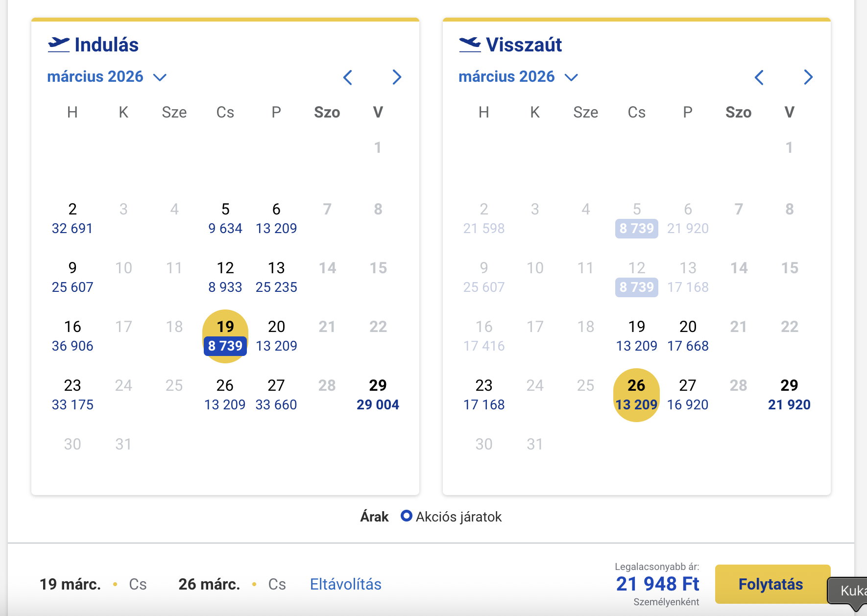Image resolution: width=867 pixels, height=616 pixels.
Task: Select the Akciós járatok radio button
Action: pyautogui.click(x=406, y=516)
